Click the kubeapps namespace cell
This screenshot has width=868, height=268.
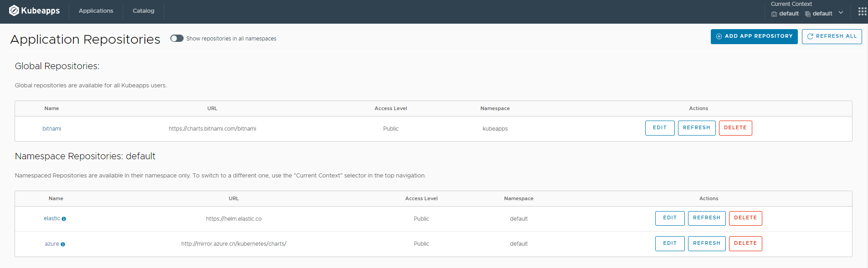pos(495,129)
